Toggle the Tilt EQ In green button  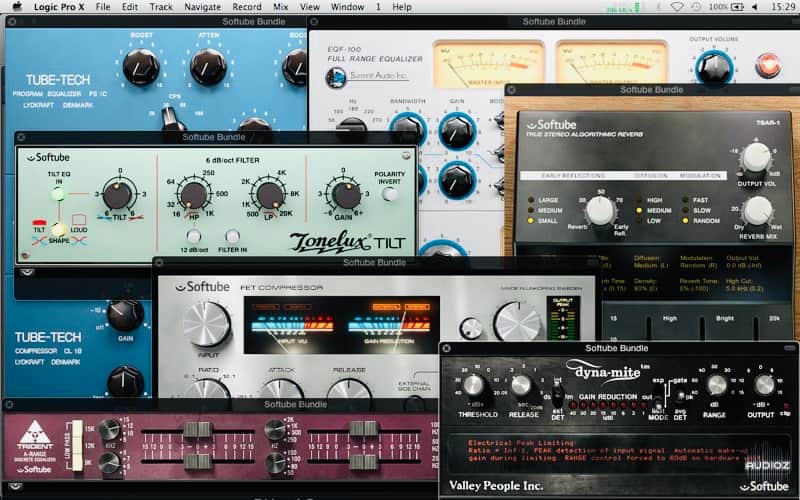(58, 194)
